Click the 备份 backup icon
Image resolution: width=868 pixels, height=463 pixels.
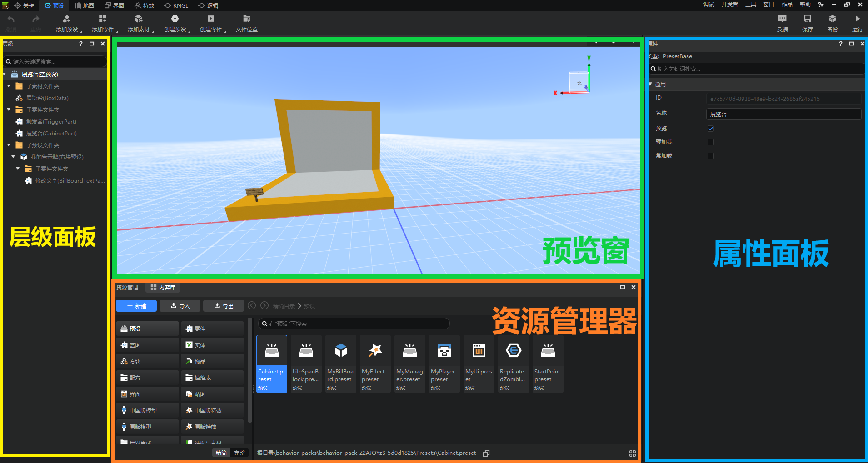point(832,19)
